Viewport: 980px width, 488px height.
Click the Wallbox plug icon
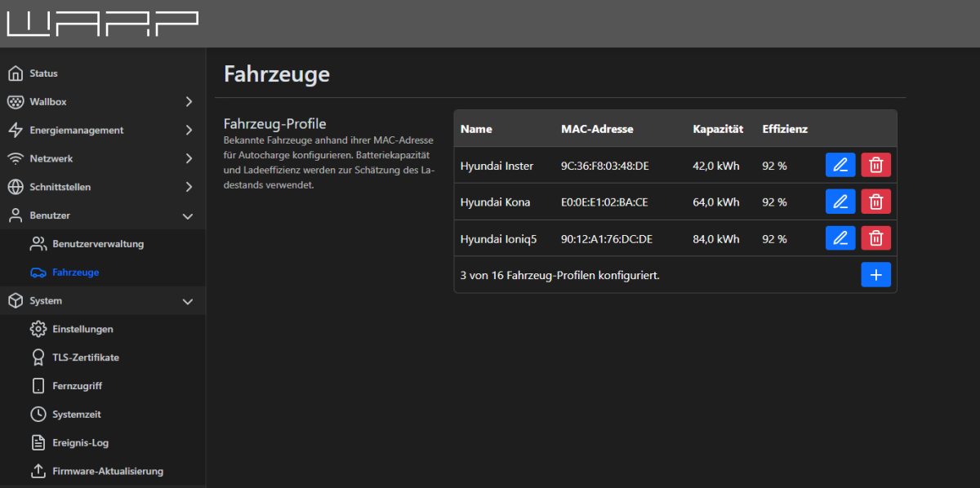(16, 102)
